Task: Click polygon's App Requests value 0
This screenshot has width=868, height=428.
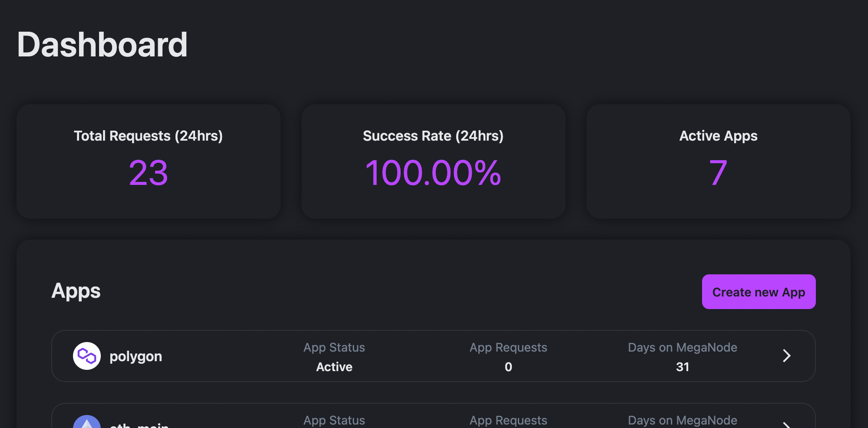Action: (508, 367)
